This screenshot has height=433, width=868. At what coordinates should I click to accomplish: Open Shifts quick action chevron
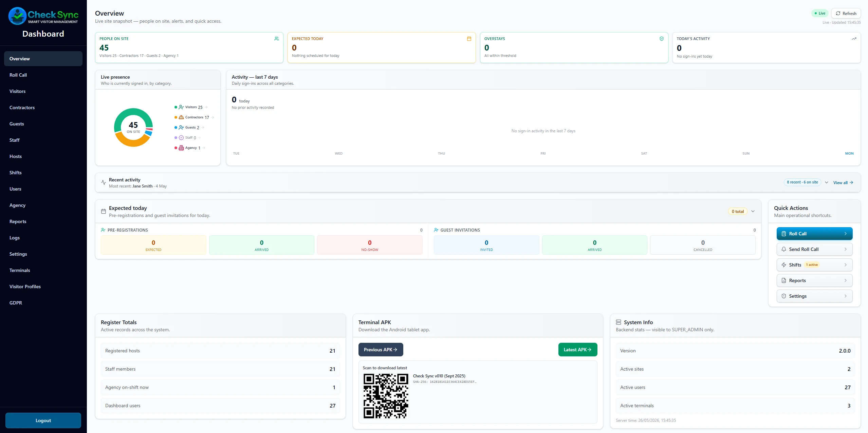tap(846, 265)
